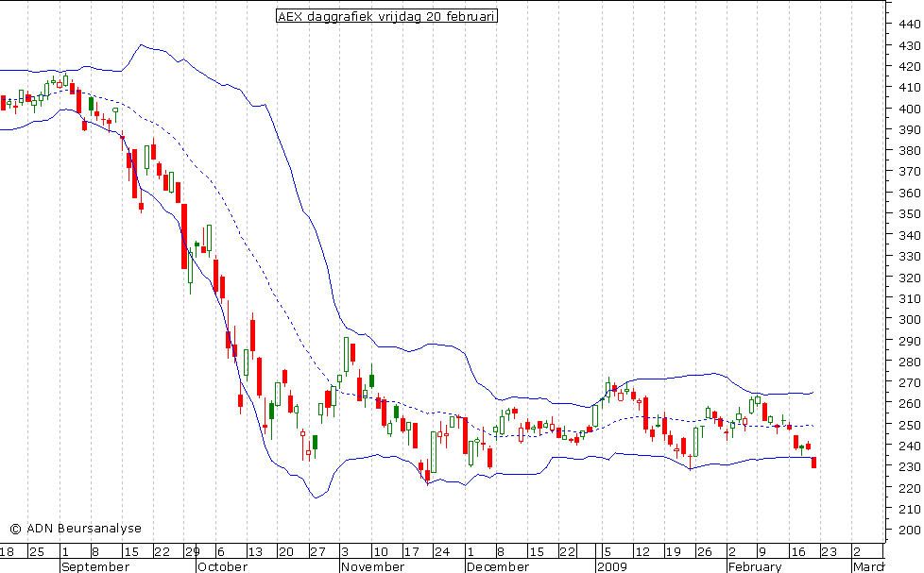Image resolution: width=924 pixels, height=573 pixels.
Task: Click the September month label
Action: pyautogui.click(x=95, y=566)
